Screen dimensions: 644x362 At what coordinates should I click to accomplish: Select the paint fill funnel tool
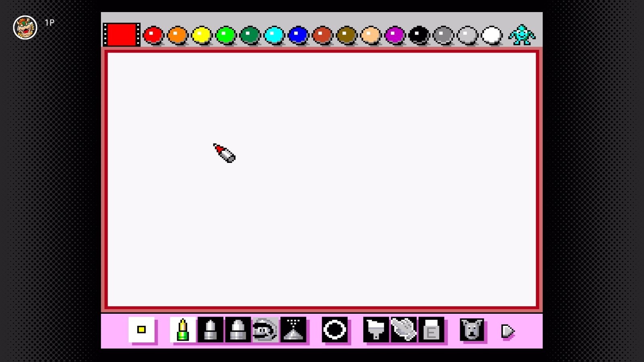[x=376, y=330]
